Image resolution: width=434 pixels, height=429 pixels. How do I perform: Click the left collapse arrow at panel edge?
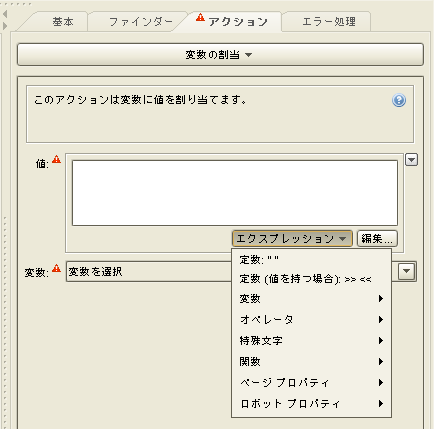5,14
